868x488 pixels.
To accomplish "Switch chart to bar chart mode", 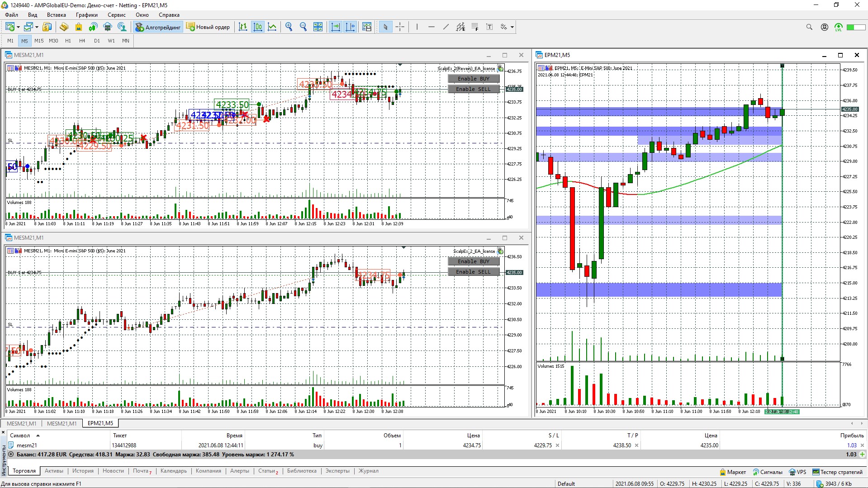I will (x=243, y=27).
